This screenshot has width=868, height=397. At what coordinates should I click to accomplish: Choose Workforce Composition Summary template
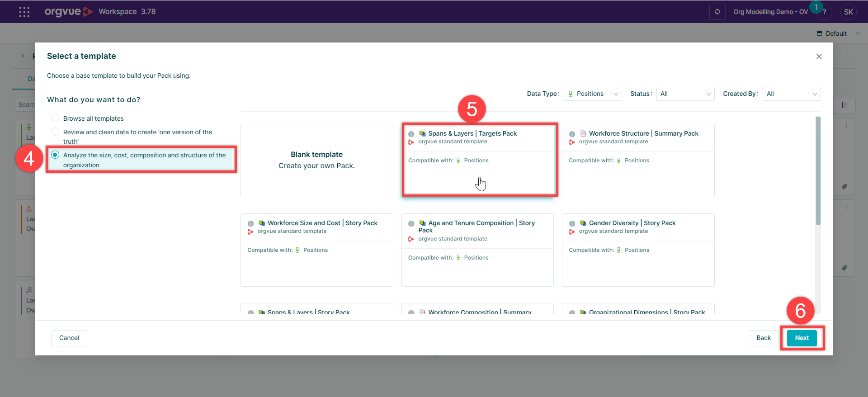click(477, 309)
